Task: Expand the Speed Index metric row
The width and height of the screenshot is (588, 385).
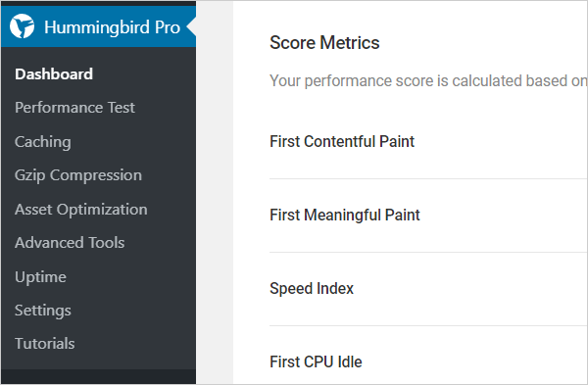Action: tap(428, 289)
